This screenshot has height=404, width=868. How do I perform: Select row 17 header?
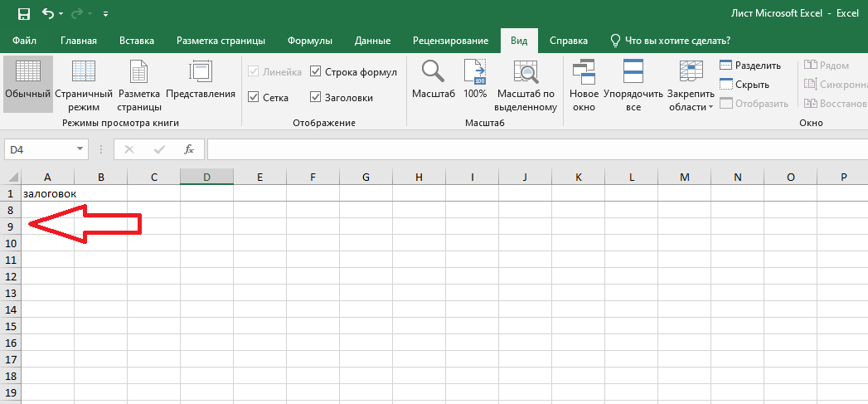click(11, 359)
